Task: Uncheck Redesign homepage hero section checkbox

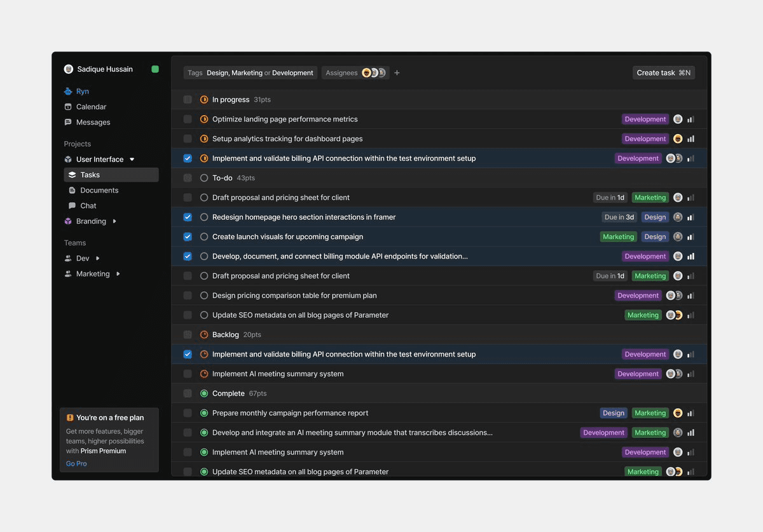Action: [188, 217]
